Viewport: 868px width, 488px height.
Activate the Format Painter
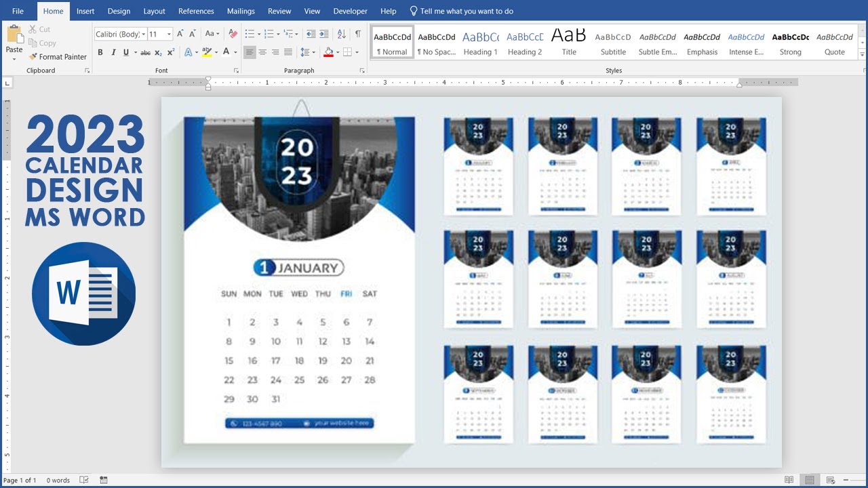pos(58,57)
